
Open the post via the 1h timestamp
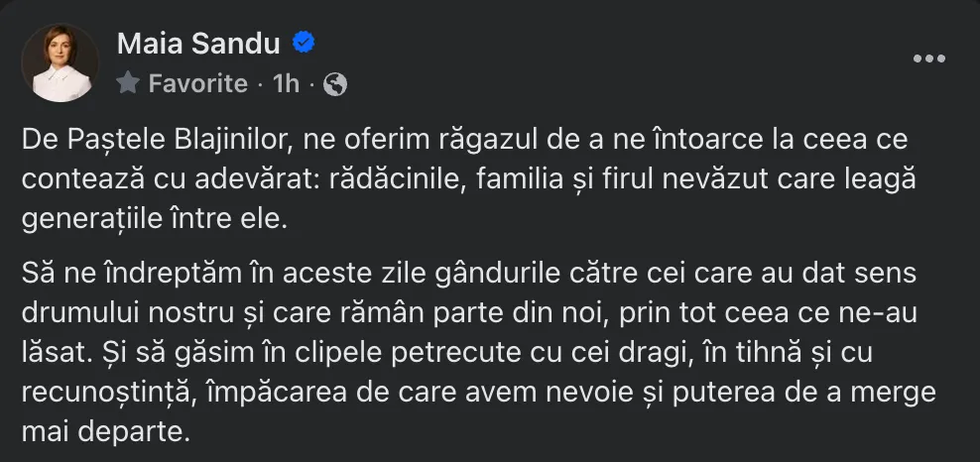point(286,84)
